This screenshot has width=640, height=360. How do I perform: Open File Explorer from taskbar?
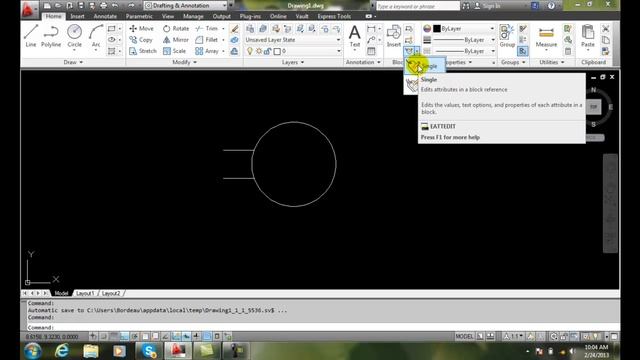coord(91,351)
